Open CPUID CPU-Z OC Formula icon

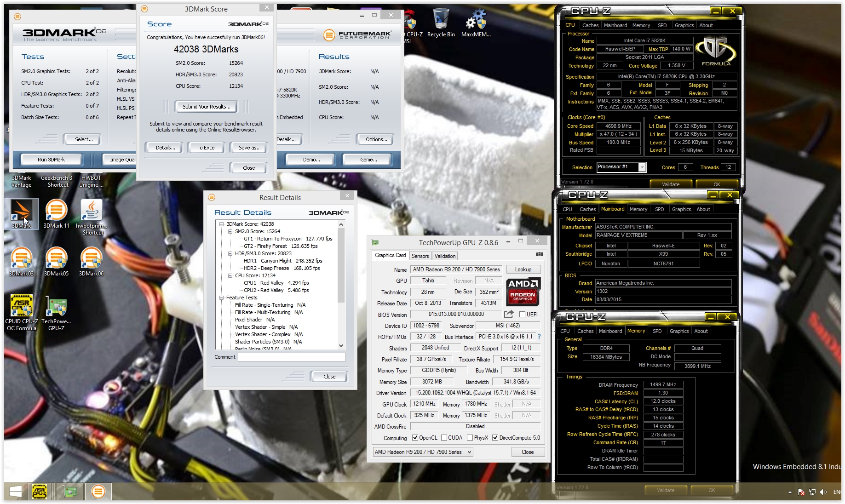coord(22,312)
